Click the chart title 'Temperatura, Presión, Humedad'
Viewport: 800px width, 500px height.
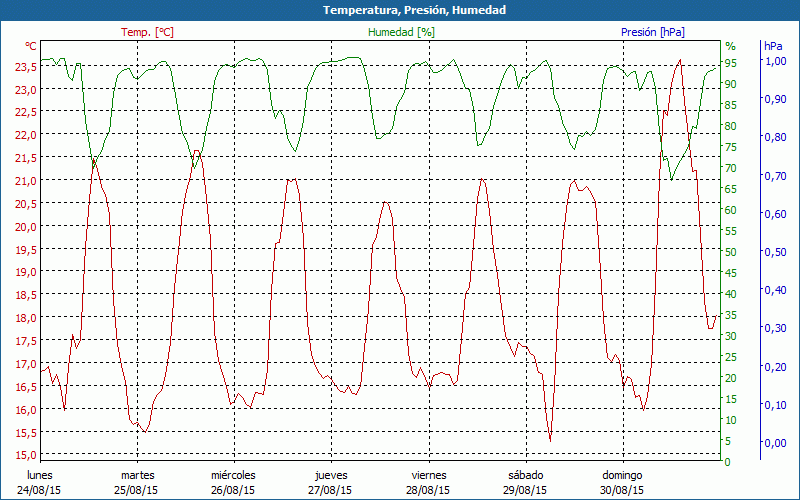(400, 10)
